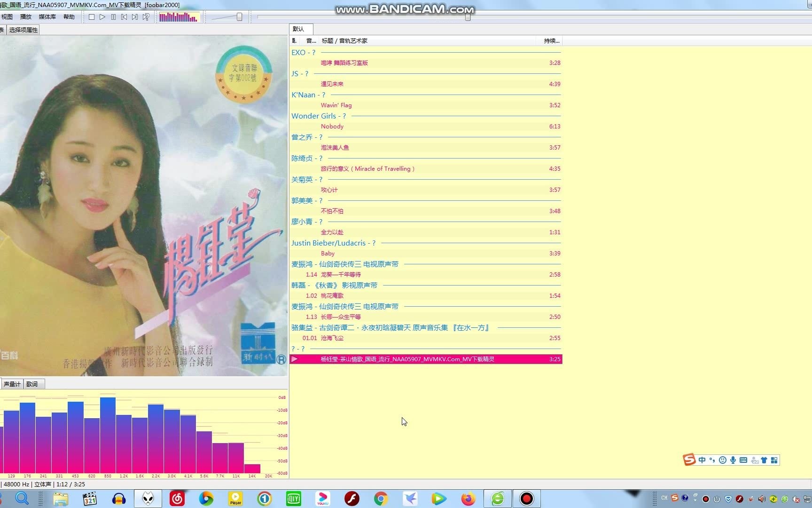Screen dimensions: 812x508
Task: Open the 媒体库 menu
Action: [x=47, y=17]
